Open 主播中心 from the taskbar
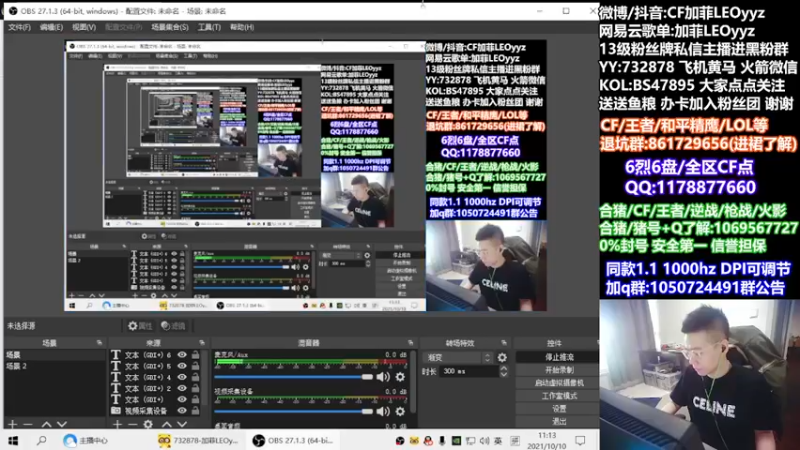 tap(86, 440)
